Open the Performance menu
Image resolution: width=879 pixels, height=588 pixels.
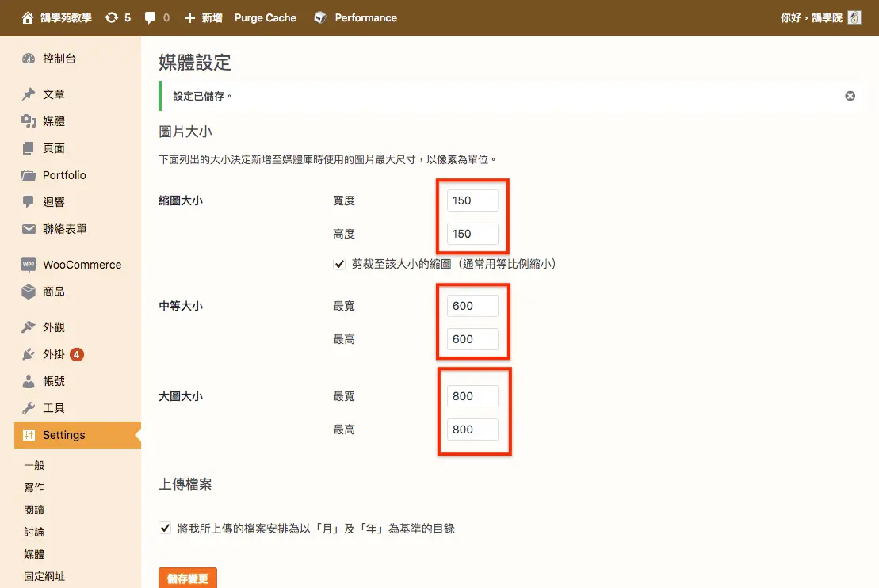365,18
